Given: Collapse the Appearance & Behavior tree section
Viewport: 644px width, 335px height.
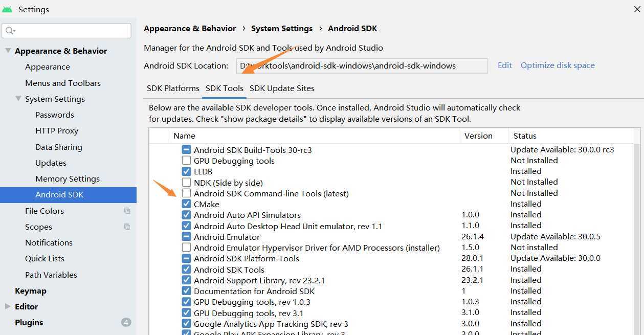Looking at the screenshot, I should [x=8, y=51].
